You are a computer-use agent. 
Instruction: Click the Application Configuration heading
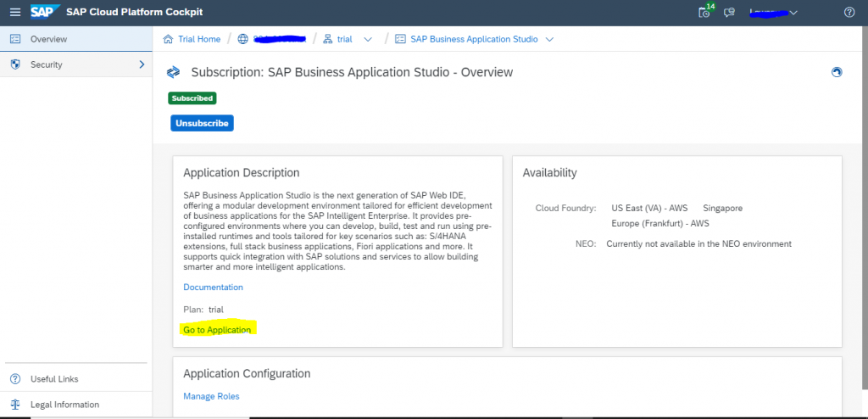point(247,373)
